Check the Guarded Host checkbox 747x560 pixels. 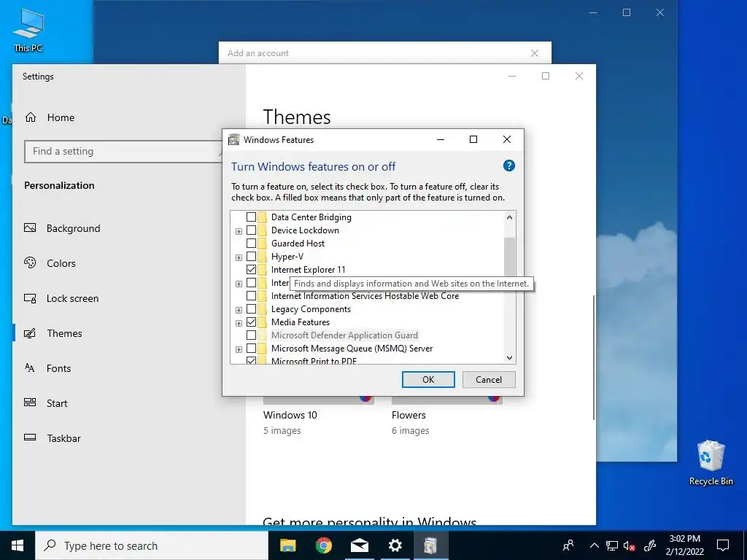251,243
